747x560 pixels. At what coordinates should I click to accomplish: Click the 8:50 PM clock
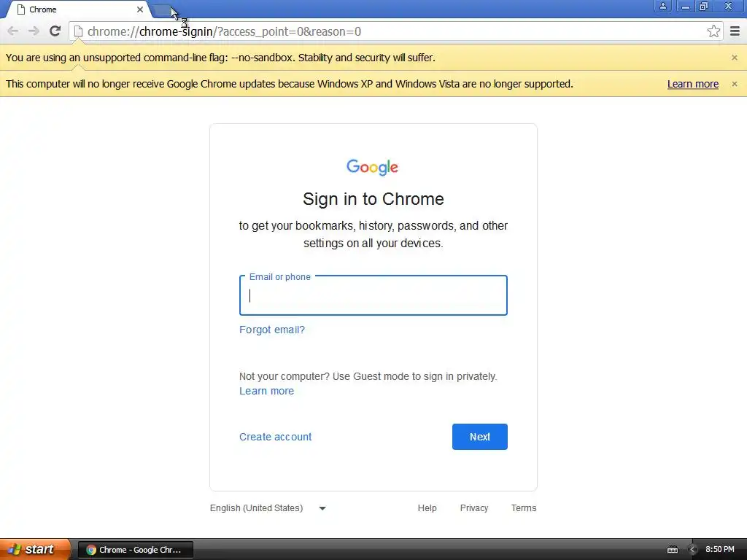[720, 550]
